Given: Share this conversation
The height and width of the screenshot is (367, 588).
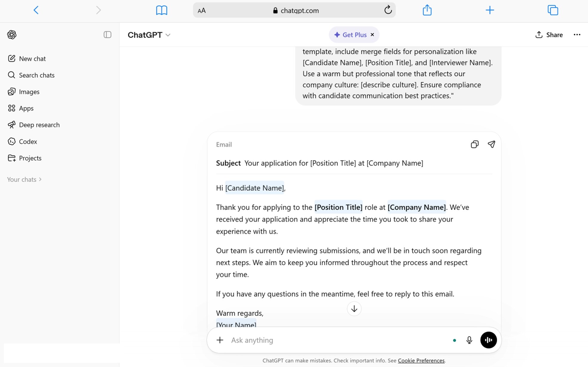Looking at the screenshot, I should click(x=549, y=35).
